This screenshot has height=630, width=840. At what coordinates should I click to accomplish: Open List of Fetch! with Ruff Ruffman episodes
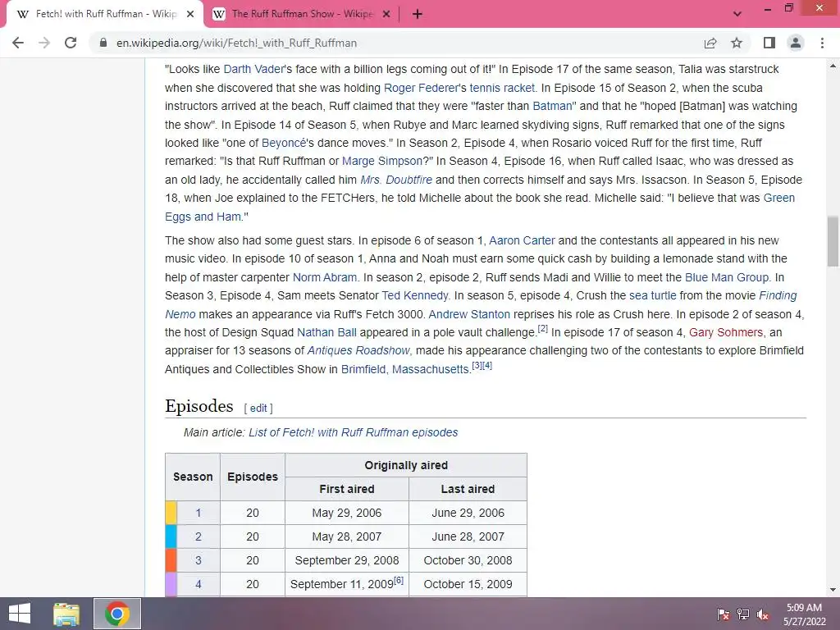[353, 433]
